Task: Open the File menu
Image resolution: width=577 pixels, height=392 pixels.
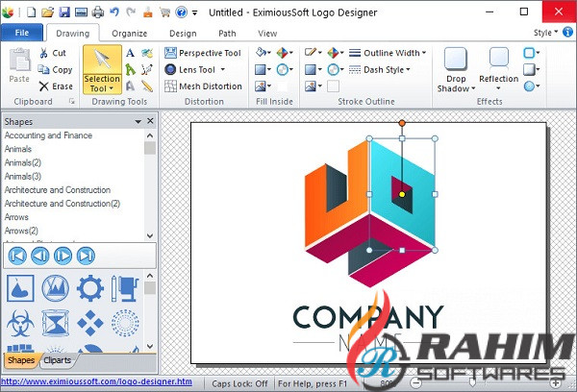Action: tap(22, 33)
